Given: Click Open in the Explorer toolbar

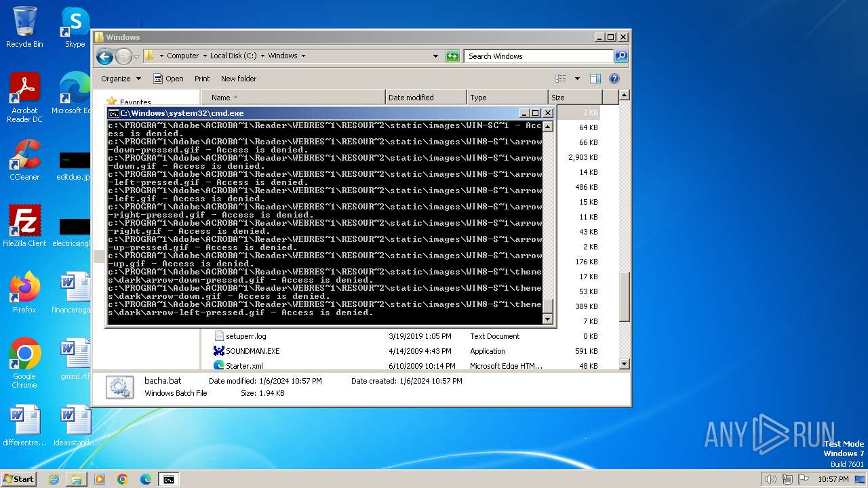Looking at the screenshot, I should pos(168,79).
